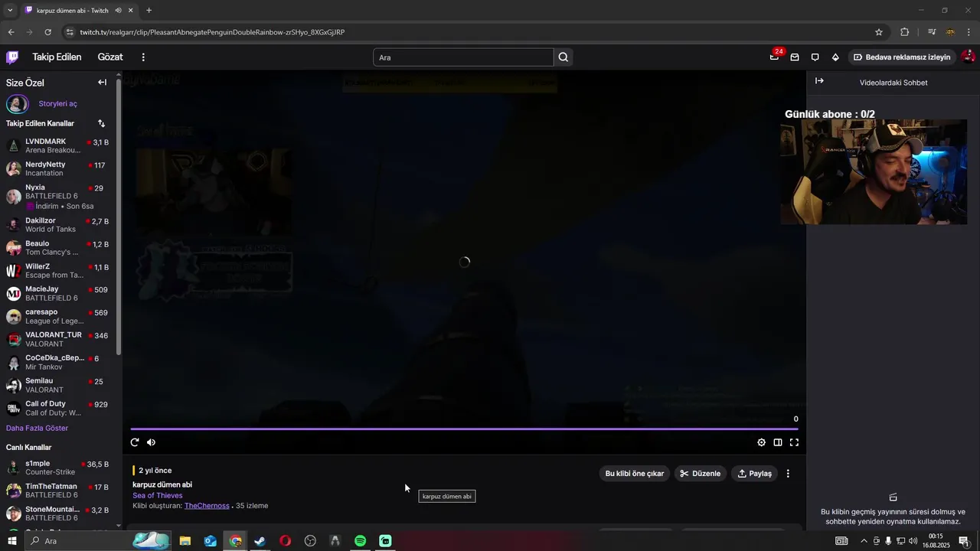Viewport: 980px width, 551px height.
Task: Open File Explorer from the taskbar
Action: point(185,541)
